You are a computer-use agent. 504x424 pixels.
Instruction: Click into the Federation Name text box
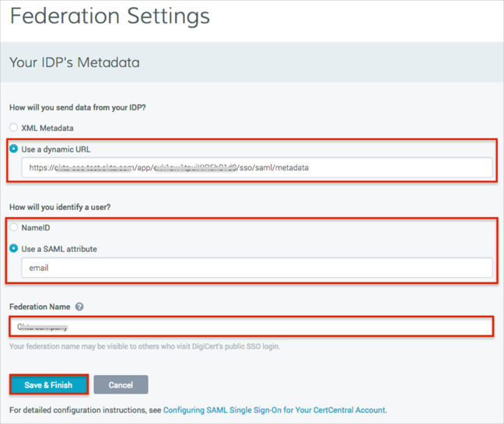251,327
